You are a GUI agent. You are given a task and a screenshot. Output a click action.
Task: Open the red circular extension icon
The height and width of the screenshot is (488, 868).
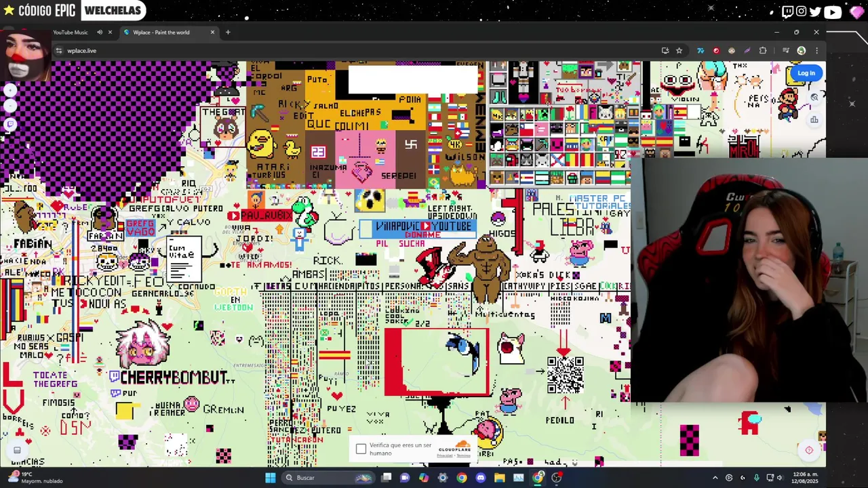716,51
